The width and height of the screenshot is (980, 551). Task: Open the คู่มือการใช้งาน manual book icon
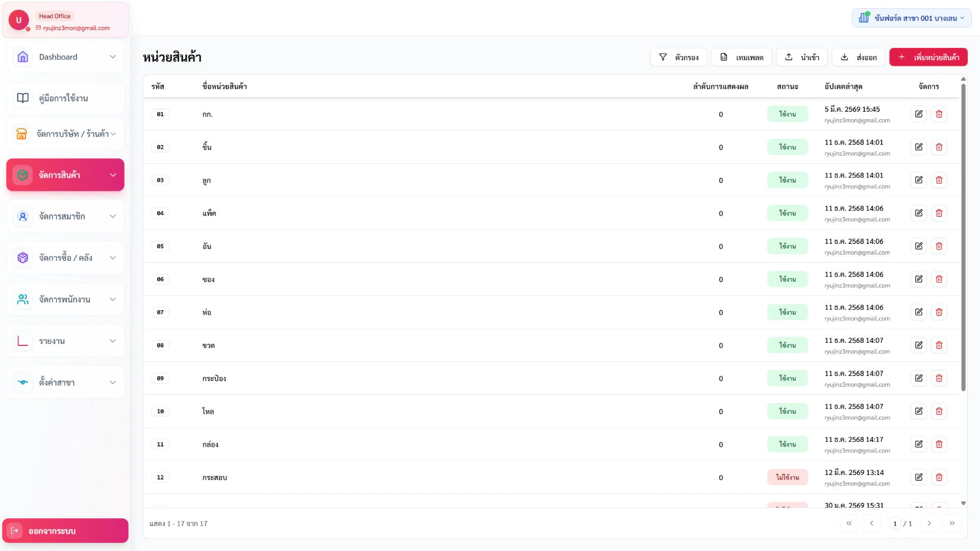[22, 98]
